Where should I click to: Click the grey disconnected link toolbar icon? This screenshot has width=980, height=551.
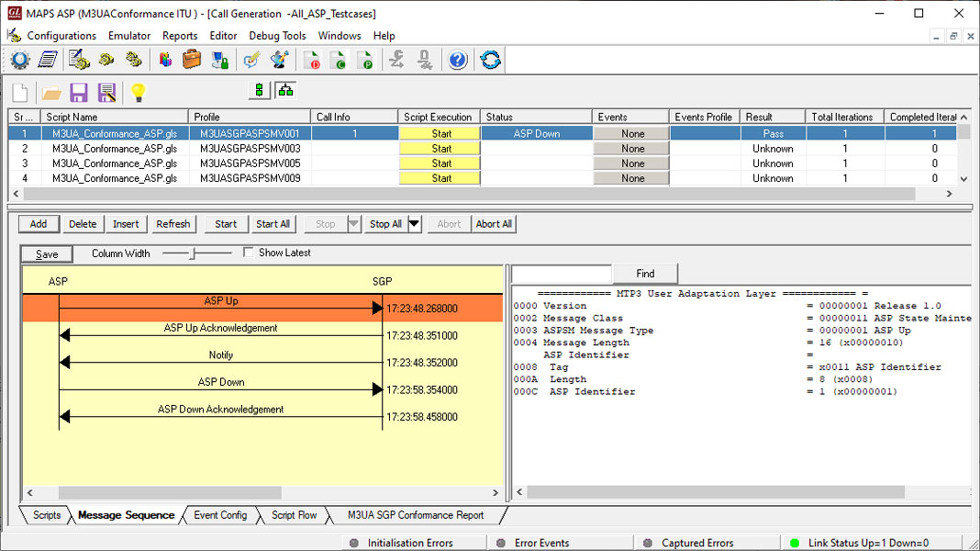[x=425, y=60]
